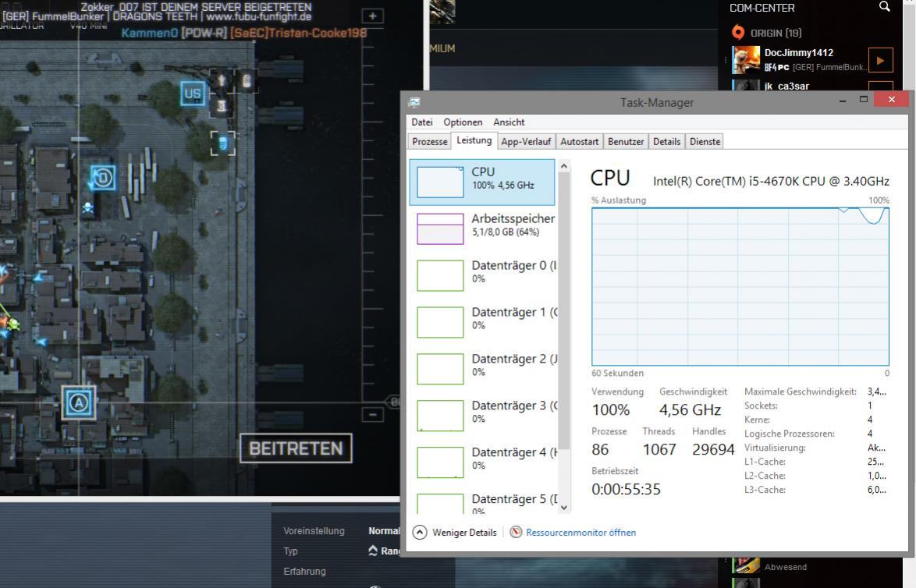Click Abwesend status friend entry
Image resolution: width=916 pixels, height=588 pixels.
coord(786,567)
